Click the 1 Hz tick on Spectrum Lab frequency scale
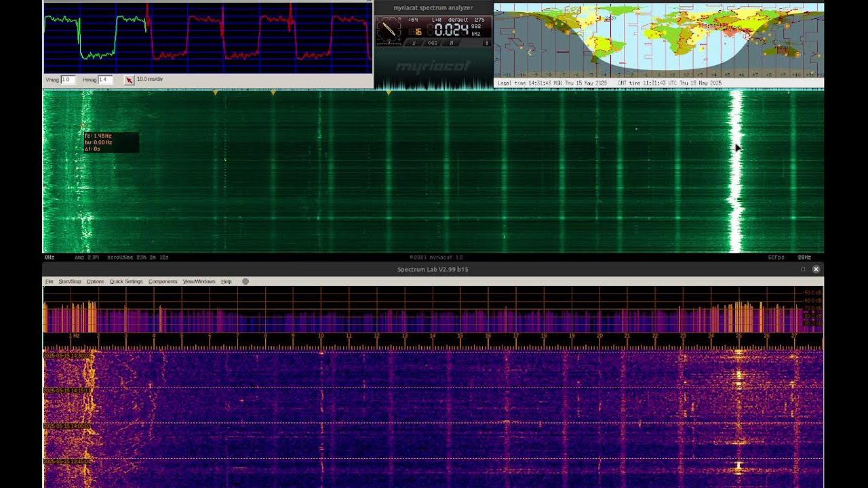Image resolution: width=868 pixels, height=488 pixels. coord(75,336)
